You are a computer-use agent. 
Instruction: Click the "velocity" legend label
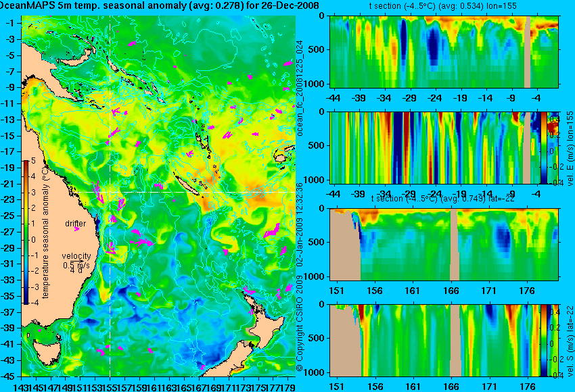(76, 255)
